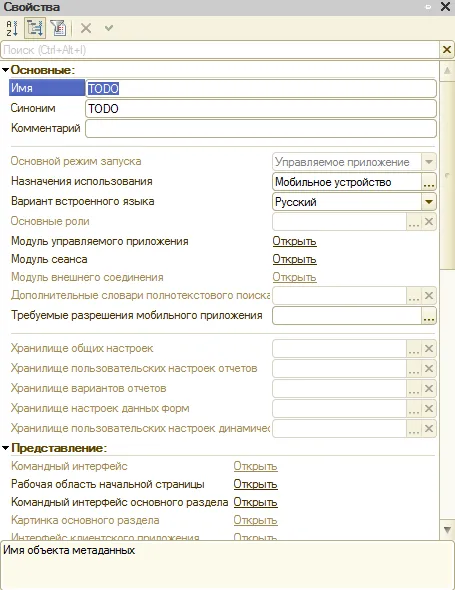Open Хранилище пользовательских настроек динамических ellipsis

pos(414,429)
